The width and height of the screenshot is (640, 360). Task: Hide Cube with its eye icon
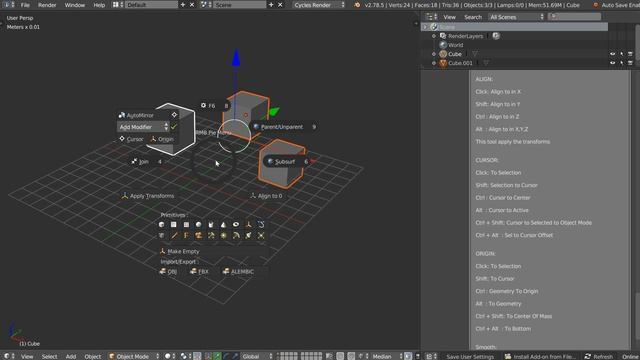tap(613, 54)
